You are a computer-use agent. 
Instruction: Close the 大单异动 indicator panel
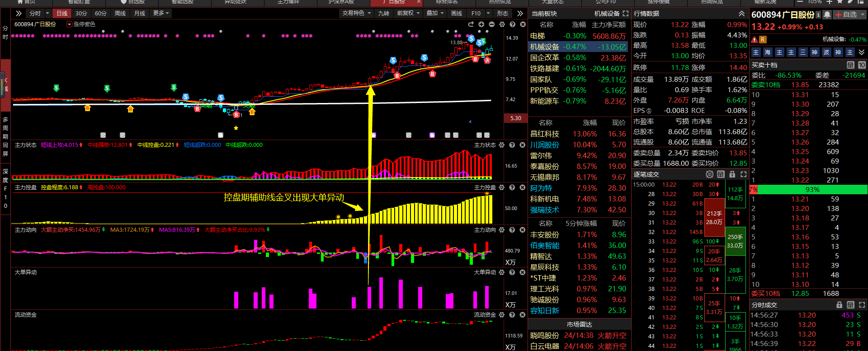coord(522,272)
